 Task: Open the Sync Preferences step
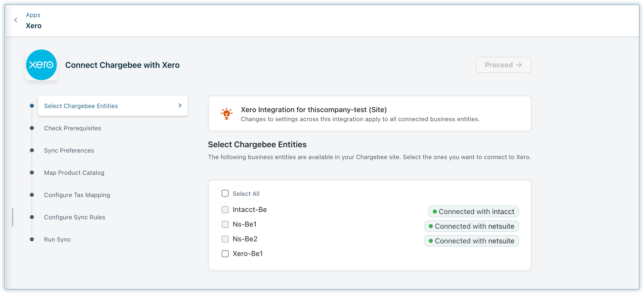tap(69, 150)
